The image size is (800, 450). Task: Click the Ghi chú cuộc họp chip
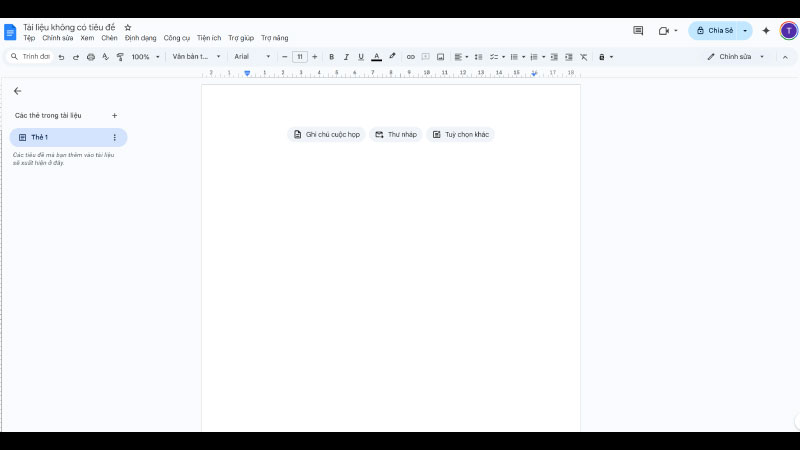click(326, 134)
